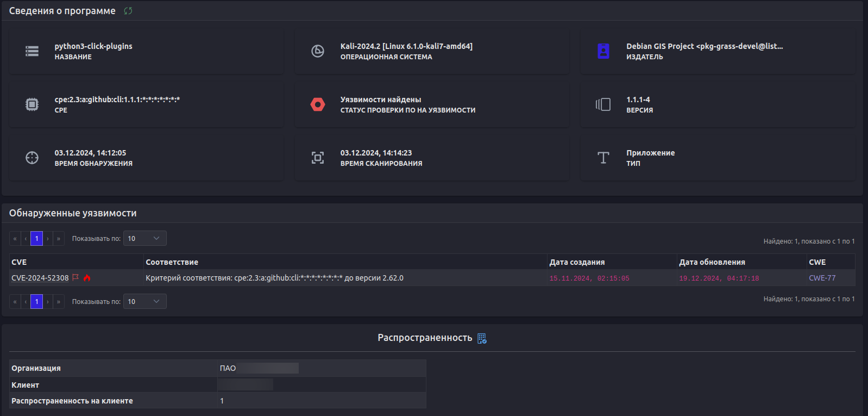Click the scan frame icon by Время сканирования

pos(318,158)
